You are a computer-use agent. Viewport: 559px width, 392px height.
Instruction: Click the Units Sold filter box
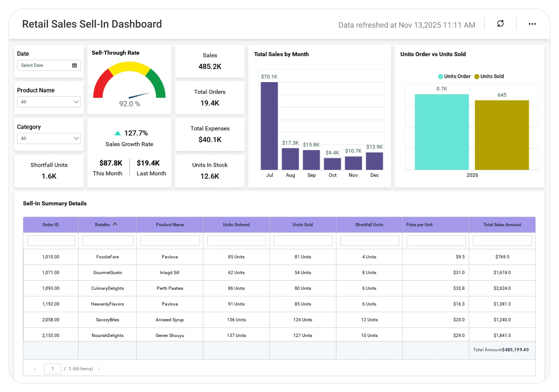click(x=303, y=241)
